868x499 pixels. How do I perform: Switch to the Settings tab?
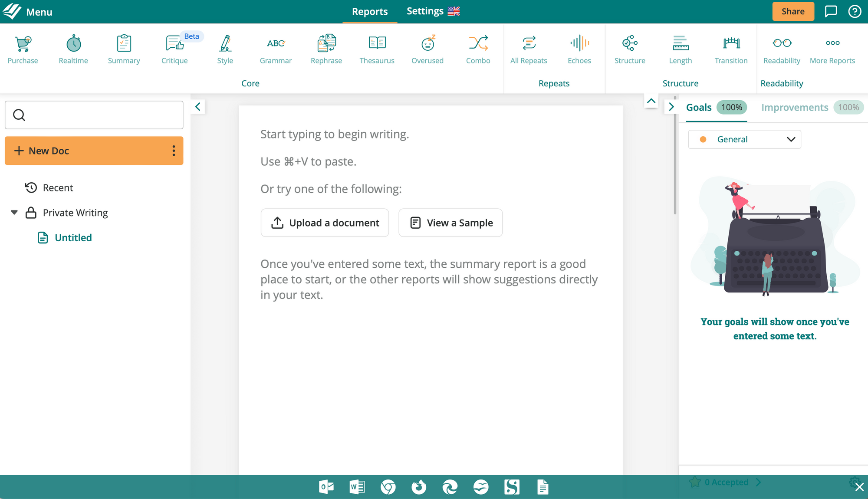[x=425, y=11]
